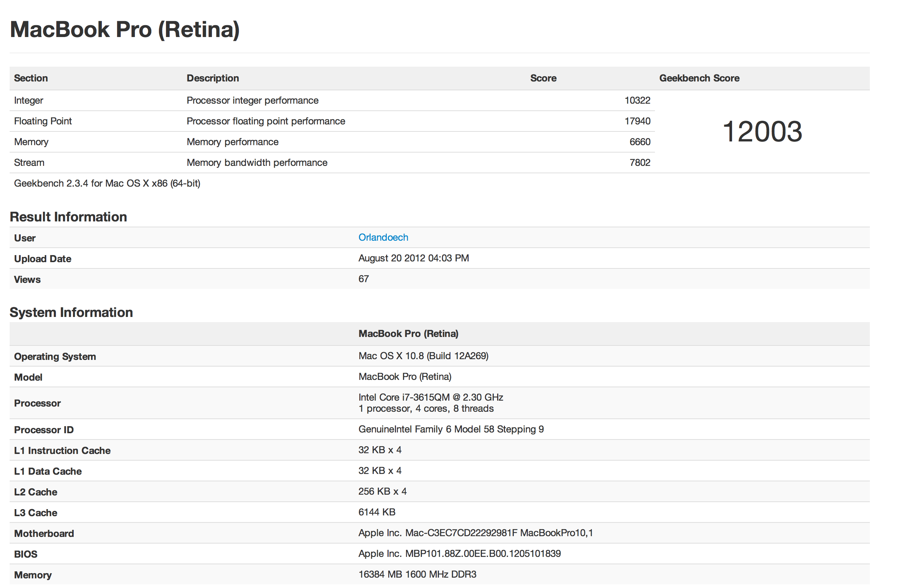Click the BIOS row label
Image resolution: width=898 pixels, height=588 pixels.
pos(26,554)
